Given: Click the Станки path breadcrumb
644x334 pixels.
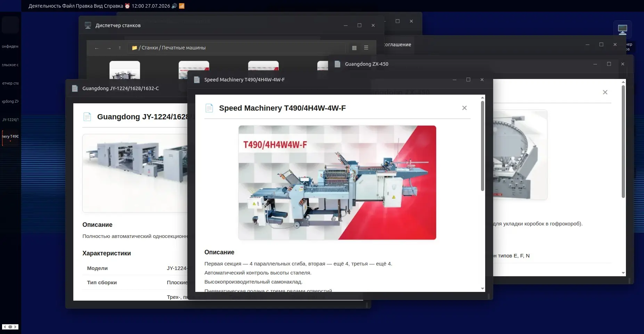Looking at the screenshot, I should [x=150, y=48].
